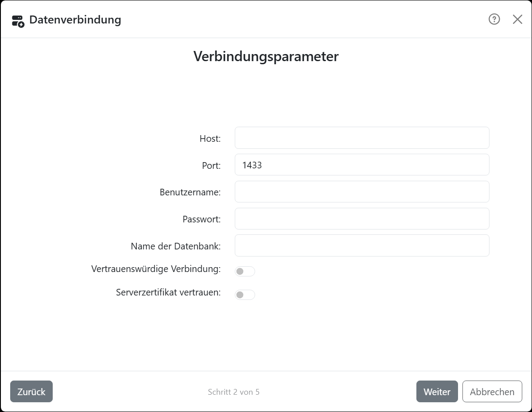Image resolution: width=532 pixels, height=412 pixels.
Task: Go back with the Zurück button
Action: (31, 392)
